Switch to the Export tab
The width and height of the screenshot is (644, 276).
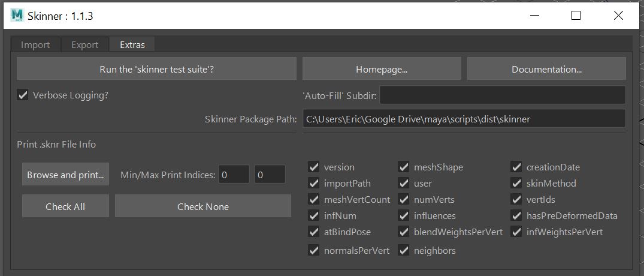click(84, 44)
